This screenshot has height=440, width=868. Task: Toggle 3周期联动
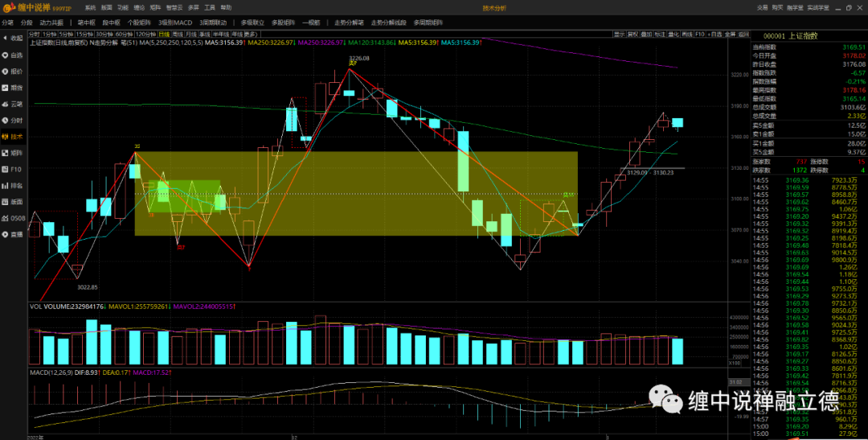pyautogui.click(x=212, y=23)
